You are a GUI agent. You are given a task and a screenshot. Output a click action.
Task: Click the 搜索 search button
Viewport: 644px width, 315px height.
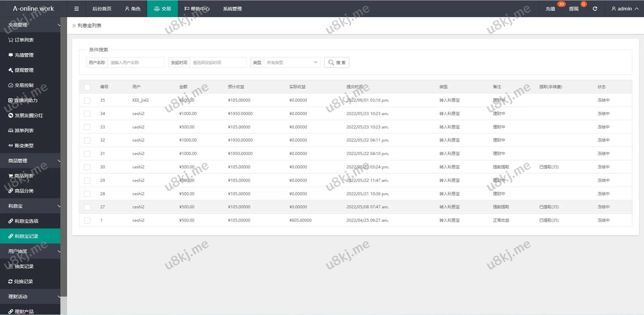point(336,62)
